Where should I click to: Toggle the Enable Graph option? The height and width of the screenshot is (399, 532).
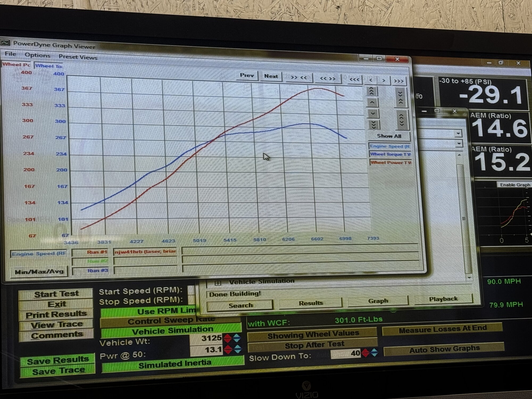point(515,185)
